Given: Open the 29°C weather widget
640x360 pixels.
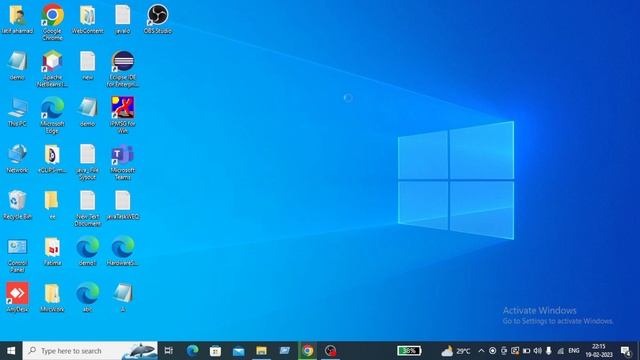Looking at the screenshot, I should 456,351.
